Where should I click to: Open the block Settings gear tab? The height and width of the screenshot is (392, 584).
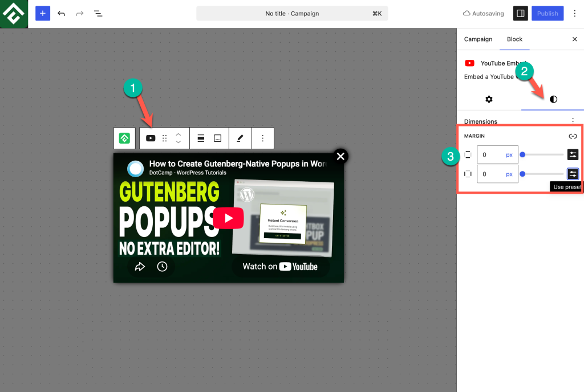489,99
